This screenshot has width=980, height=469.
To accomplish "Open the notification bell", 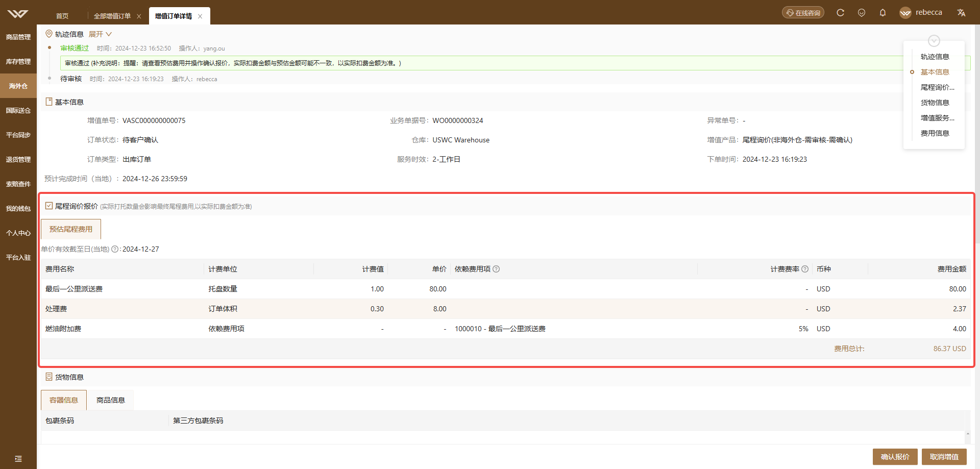I will click(x=883, y=13).
